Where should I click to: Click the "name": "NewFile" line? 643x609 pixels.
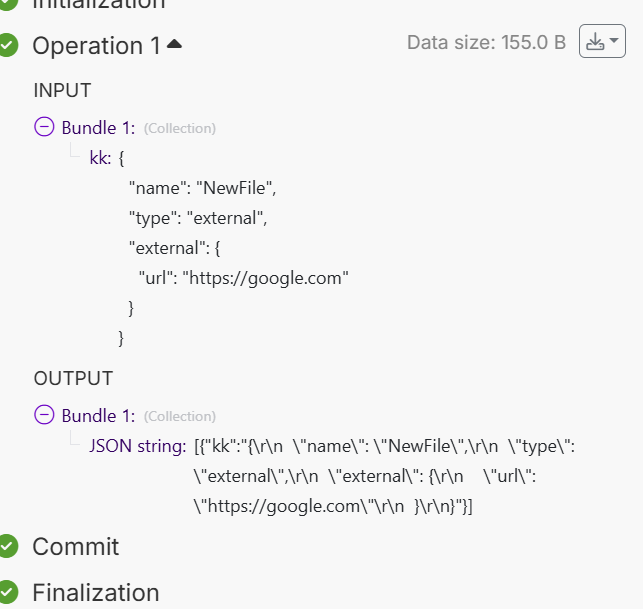pos(201,187)
